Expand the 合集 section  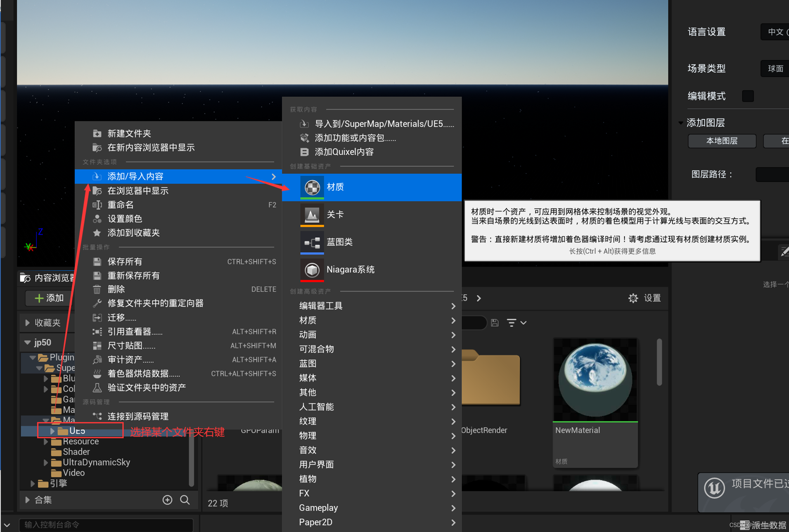(x=27, y=500)
